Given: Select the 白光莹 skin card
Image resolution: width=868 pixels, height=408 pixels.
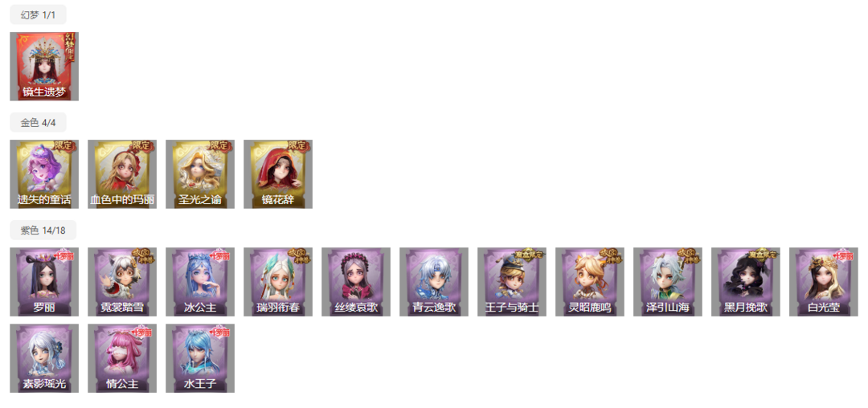Looking at the screenshot, I should coord(824,282).
